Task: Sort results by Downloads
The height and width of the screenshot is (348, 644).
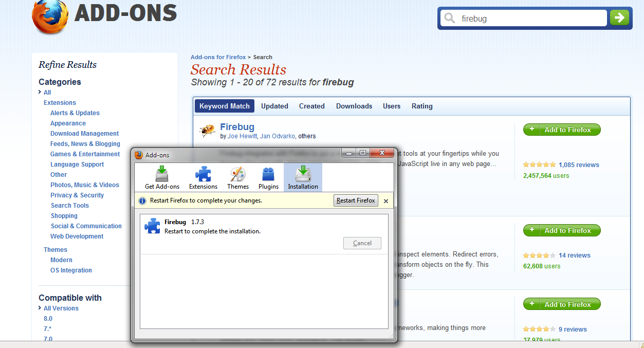Action: [x=354, y=106]
